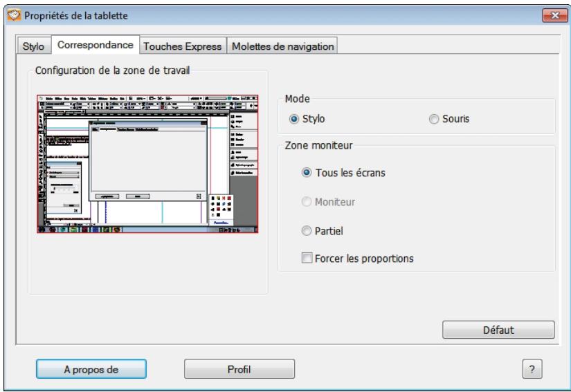Click the Profil button
571x392 pixels.
tap(239, 369)
